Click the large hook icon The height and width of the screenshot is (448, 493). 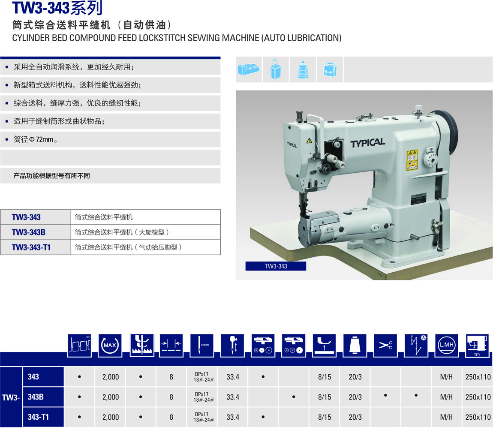click(x=294, y=346)
